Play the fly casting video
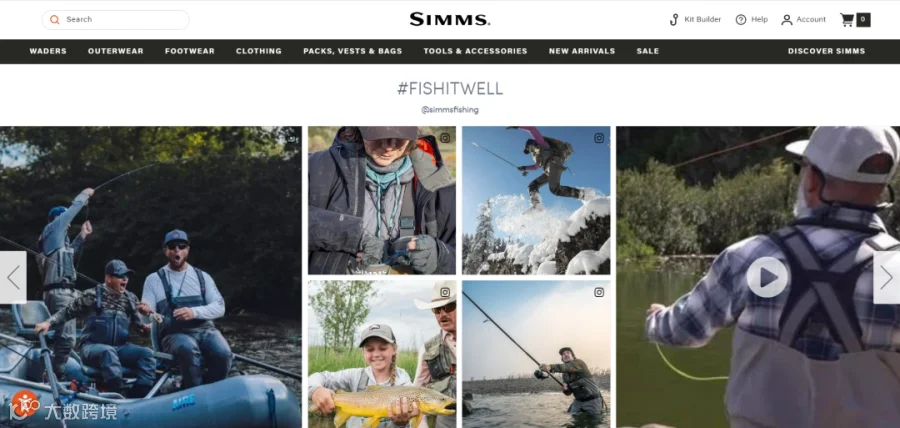Screen dimensions: 900x428 coord(767,277)
